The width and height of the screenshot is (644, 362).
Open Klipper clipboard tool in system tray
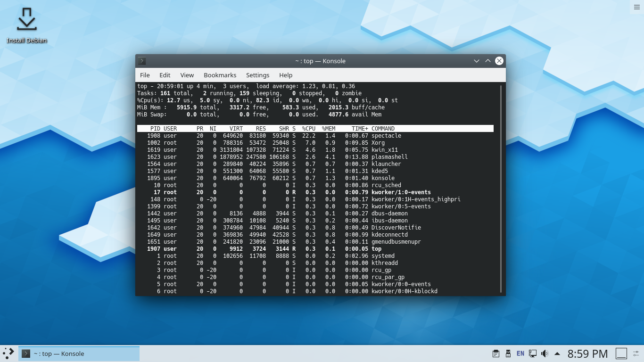tap(496, 353)
